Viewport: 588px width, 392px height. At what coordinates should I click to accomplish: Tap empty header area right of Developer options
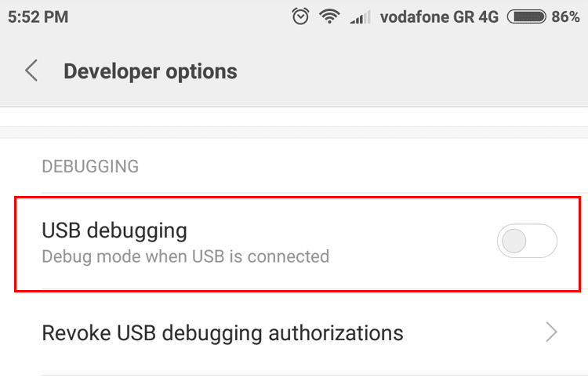pos(412,71)
